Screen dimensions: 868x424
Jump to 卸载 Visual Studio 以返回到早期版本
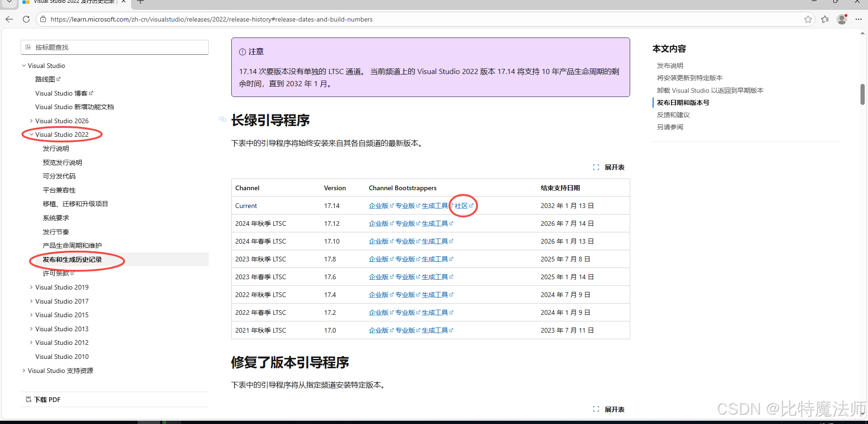pyautogui.click(x=710, y=90)
